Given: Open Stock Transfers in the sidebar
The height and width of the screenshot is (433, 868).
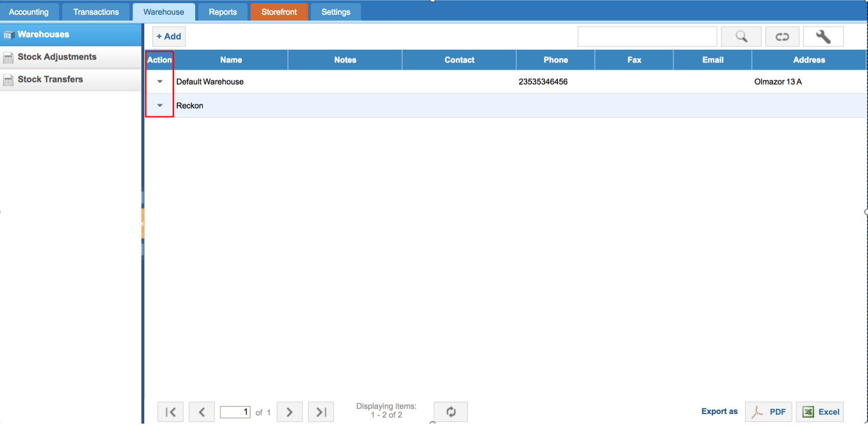Looking at the screenshot, I should (x=71, y=80).
